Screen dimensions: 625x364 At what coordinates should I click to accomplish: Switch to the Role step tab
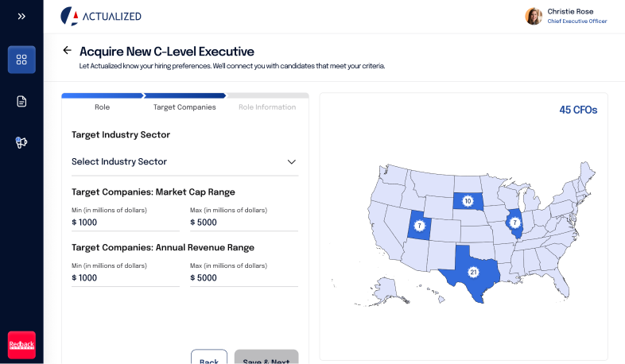click(x=102, y=107)
